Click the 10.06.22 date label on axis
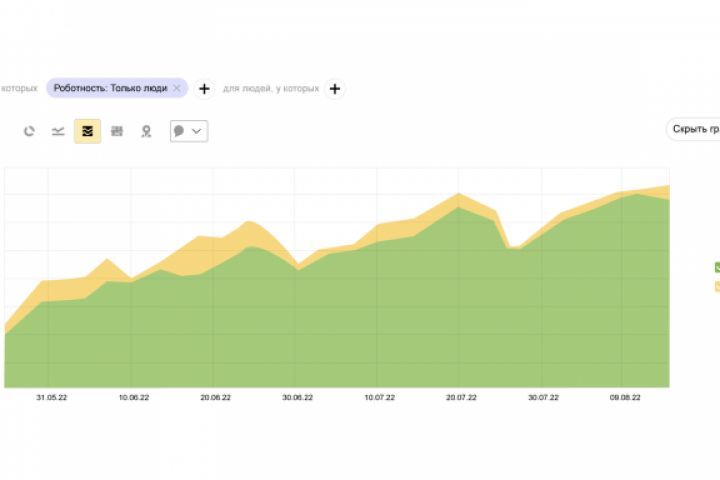 pyautogui.click(x=133, y=398)
